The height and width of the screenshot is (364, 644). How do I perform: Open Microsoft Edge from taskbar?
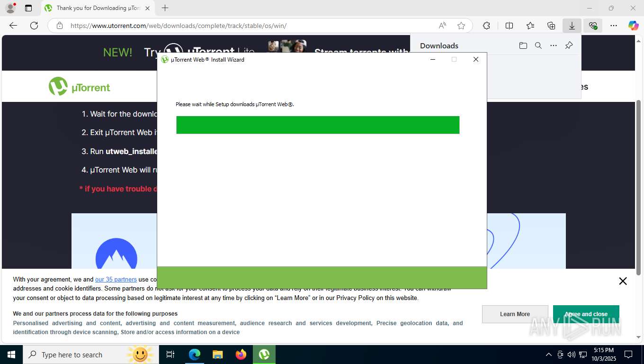pos(194,355)
